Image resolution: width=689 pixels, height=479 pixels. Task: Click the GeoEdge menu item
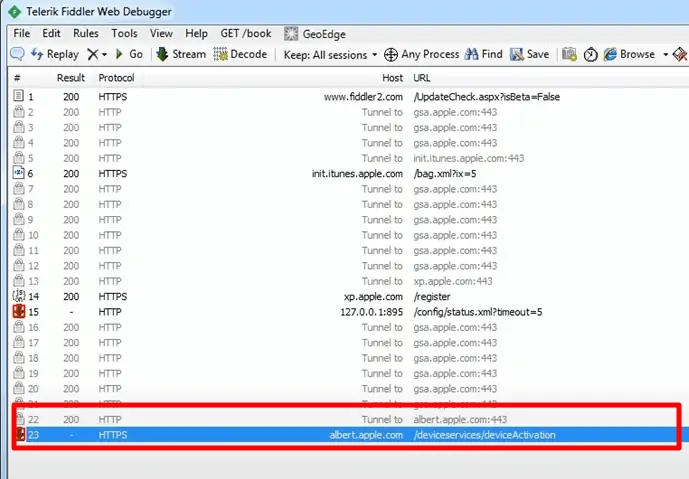(315, 34)
